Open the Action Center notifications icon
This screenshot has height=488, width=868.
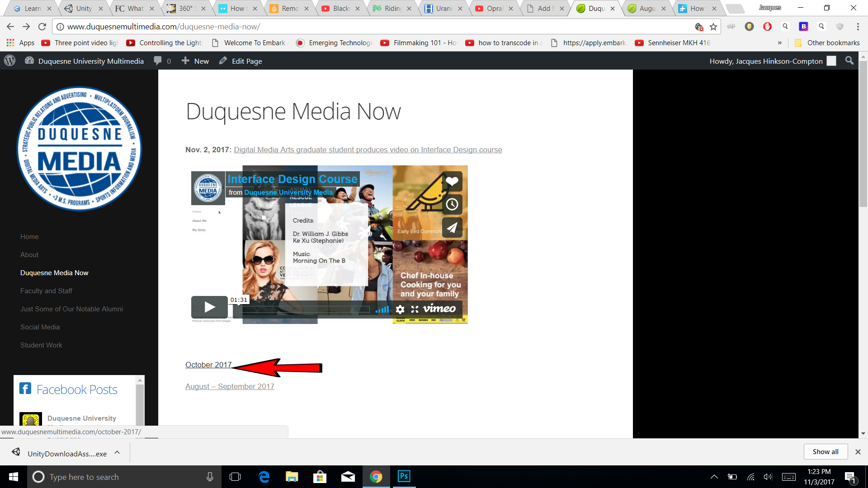click(x=850, y=477)
